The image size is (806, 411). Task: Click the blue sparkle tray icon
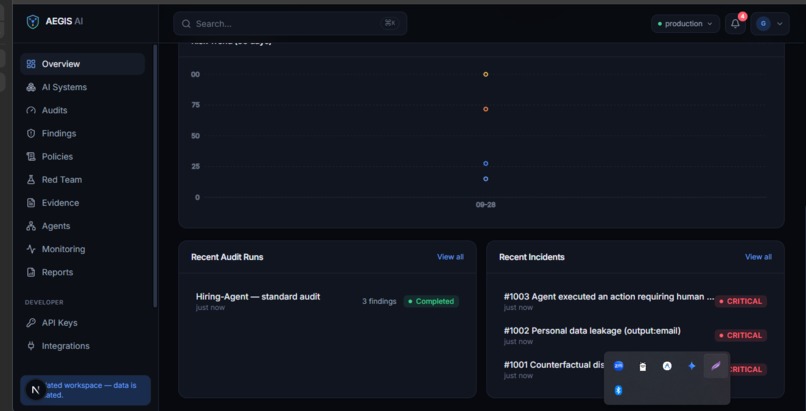click(x=691, y=366)
